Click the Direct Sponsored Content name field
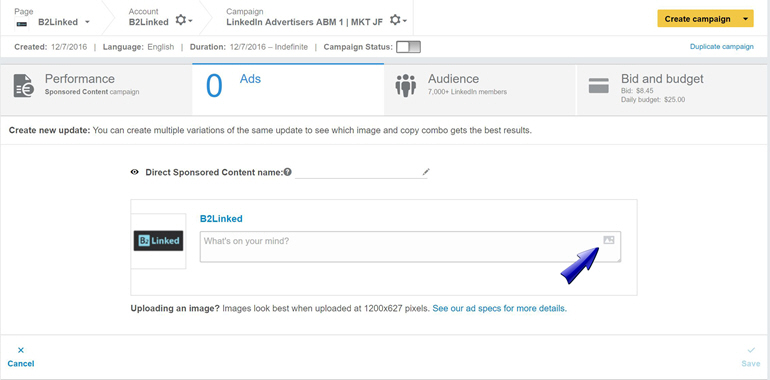Viewport: 770px width, 380px height. [x=361, y=172]
